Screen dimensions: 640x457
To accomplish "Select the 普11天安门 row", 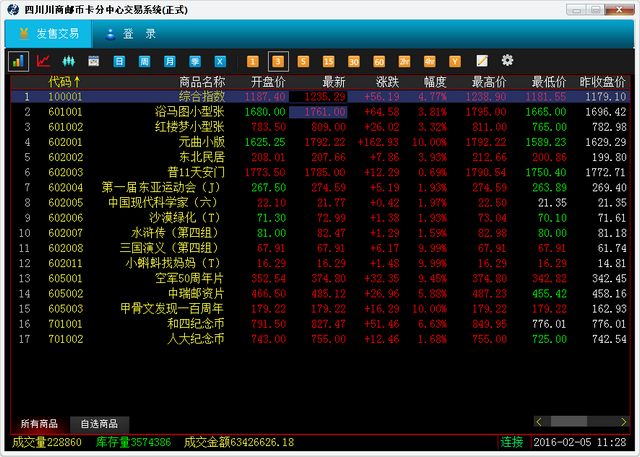I will pos(320,172).
